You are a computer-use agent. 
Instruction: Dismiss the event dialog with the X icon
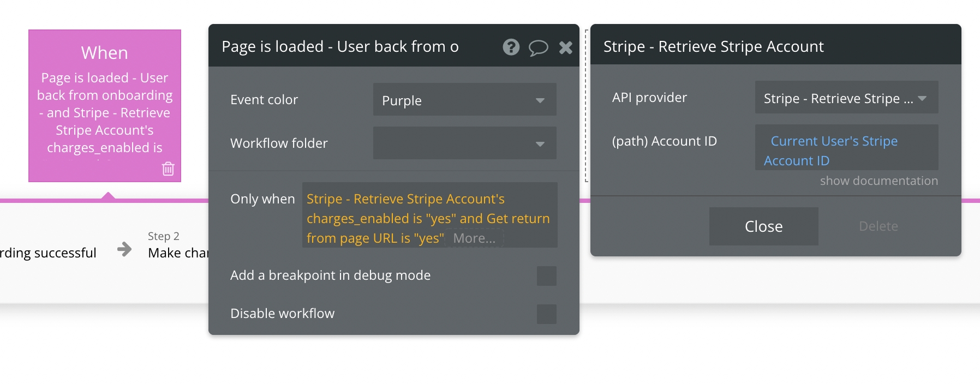pos(566,47)
